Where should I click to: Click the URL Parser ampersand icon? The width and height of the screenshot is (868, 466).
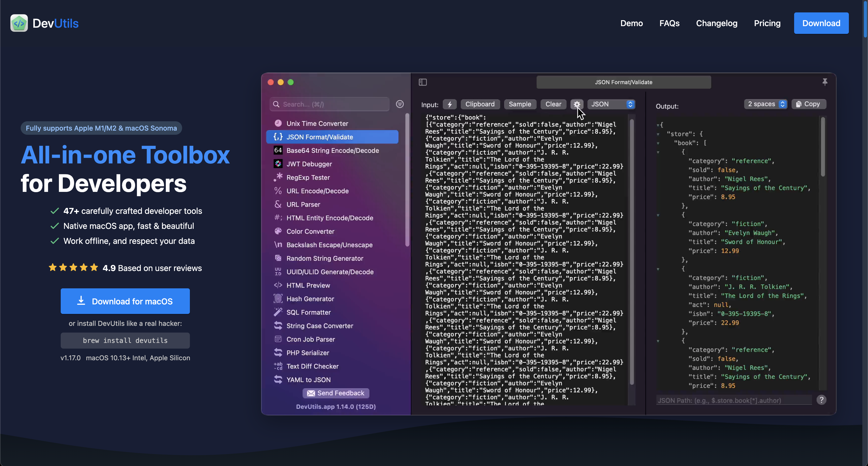[278, 204]
